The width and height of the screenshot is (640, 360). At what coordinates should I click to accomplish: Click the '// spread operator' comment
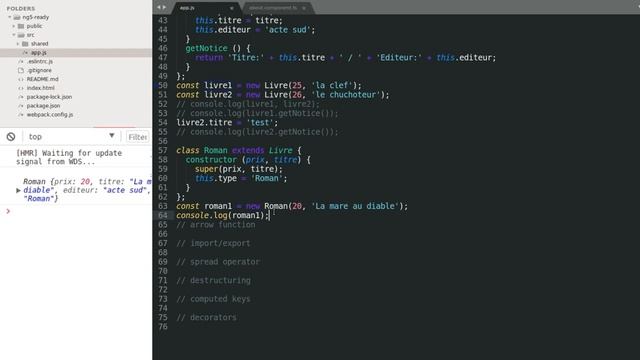tap(218, 262)
